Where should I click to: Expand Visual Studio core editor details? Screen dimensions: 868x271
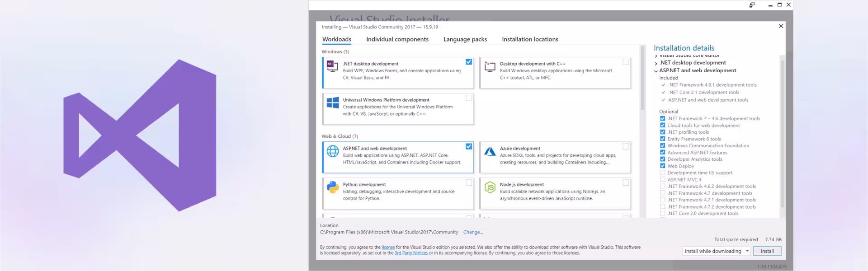[656, 56]
